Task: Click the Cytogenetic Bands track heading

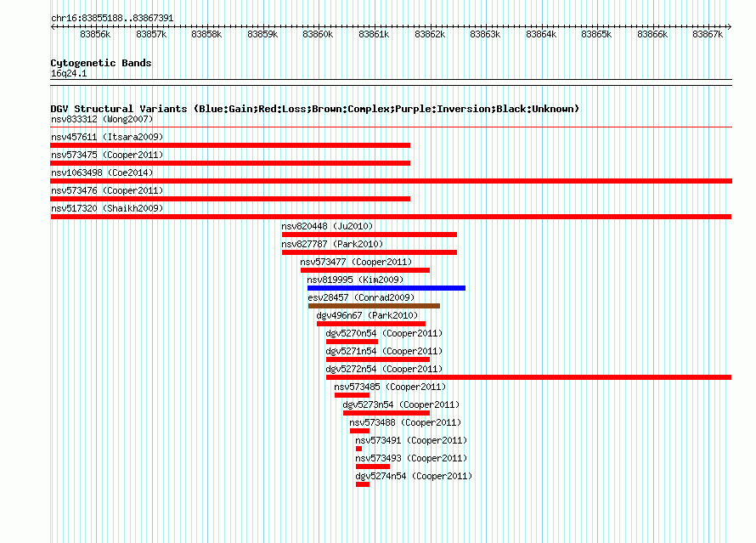Action: coord(101,63)
